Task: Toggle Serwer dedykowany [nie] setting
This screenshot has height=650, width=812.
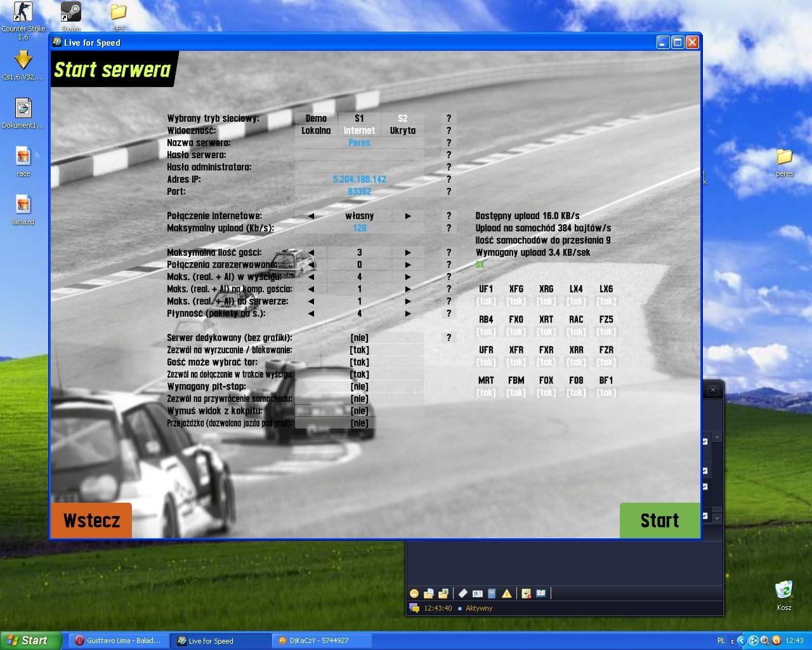Action: coord(359,338)
